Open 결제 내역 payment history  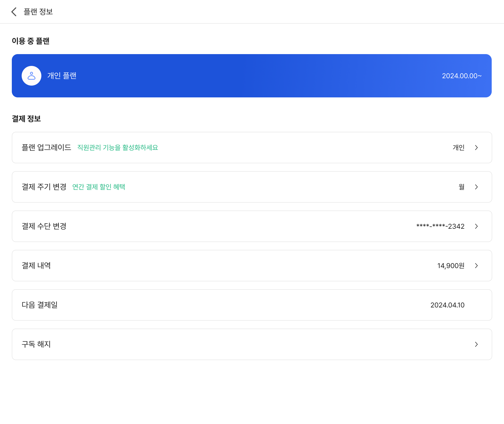click(252, 266)
